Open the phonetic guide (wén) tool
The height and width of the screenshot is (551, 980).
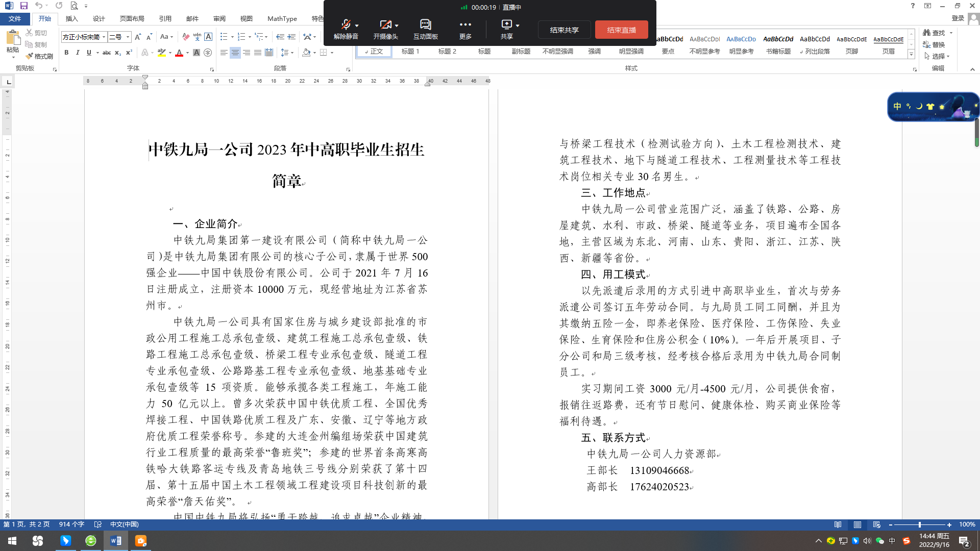[197, 37]
